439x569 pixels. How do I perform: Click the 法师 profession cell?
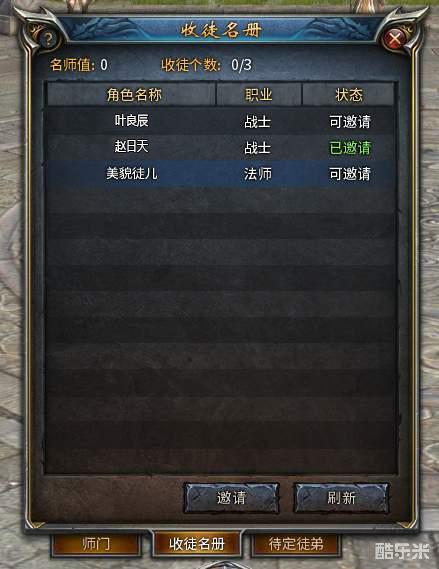[x=258, y=174]
